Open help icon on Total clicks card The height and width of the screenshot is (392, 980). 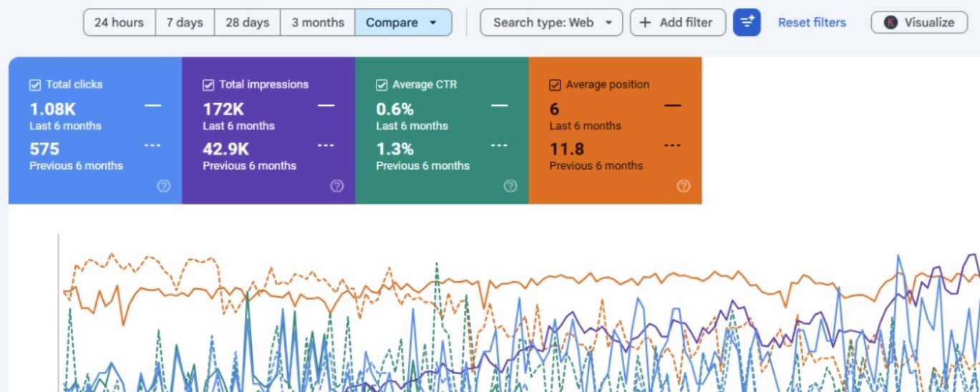click(x=164, y=186)
